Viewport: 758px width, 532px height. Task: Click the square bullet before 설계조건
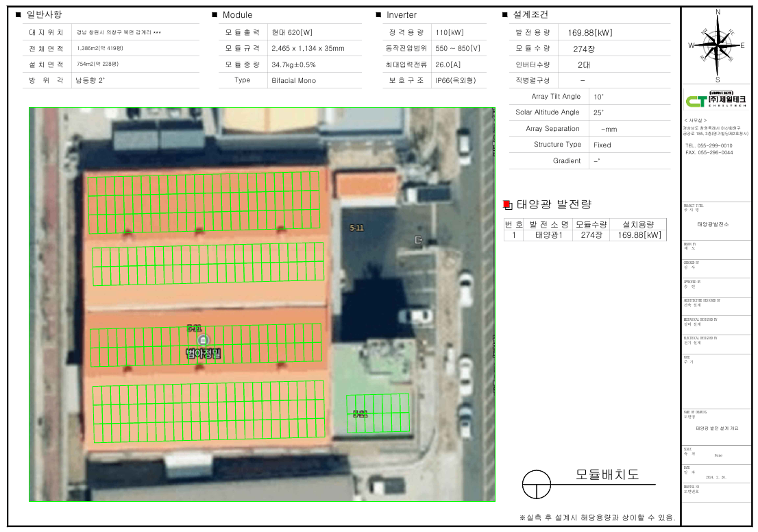coord(505,14)
